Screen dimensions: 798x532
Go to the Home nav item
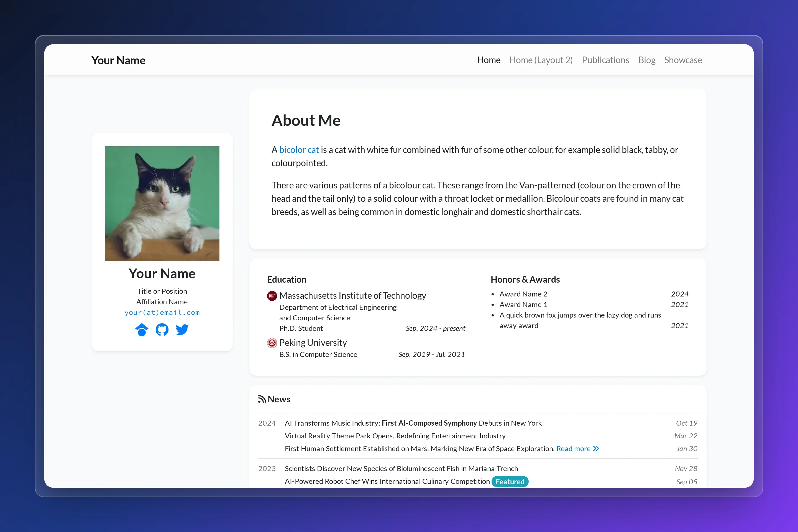tap(488, 60)
